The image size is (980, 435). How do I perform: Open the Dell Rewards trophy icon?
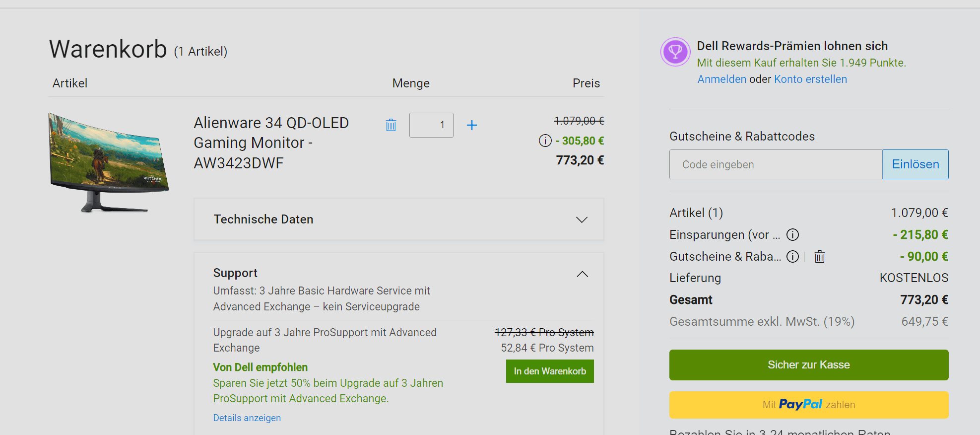pos(675,52)
